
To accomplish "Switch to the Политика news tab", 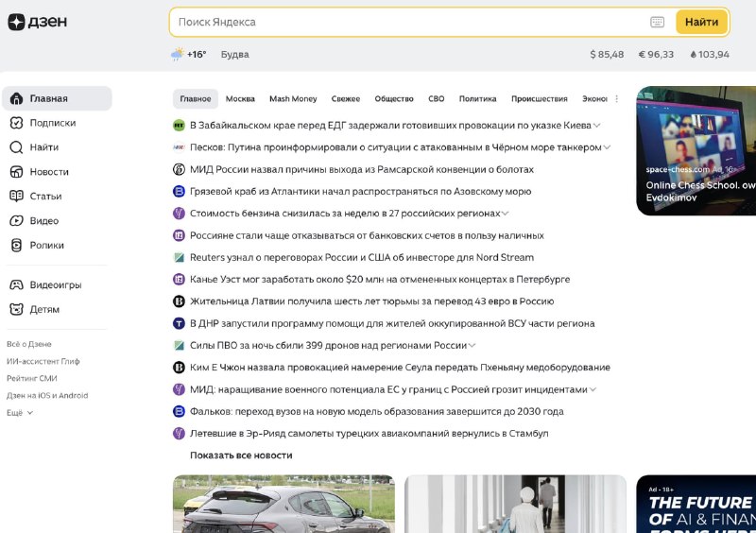I will pyautogui.click(x=478, y=99).
